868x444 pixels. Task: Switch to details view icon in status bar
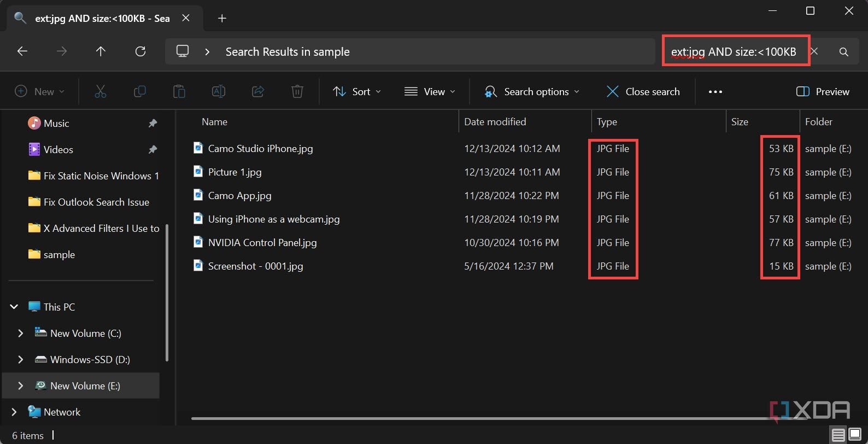838,435
